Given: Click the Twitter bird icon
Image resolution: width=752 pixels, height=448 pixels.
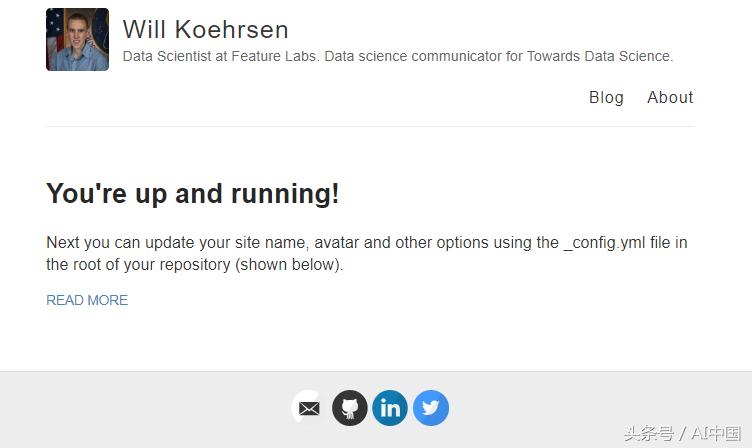Looking at the screenshot, I should click(431, 408).
